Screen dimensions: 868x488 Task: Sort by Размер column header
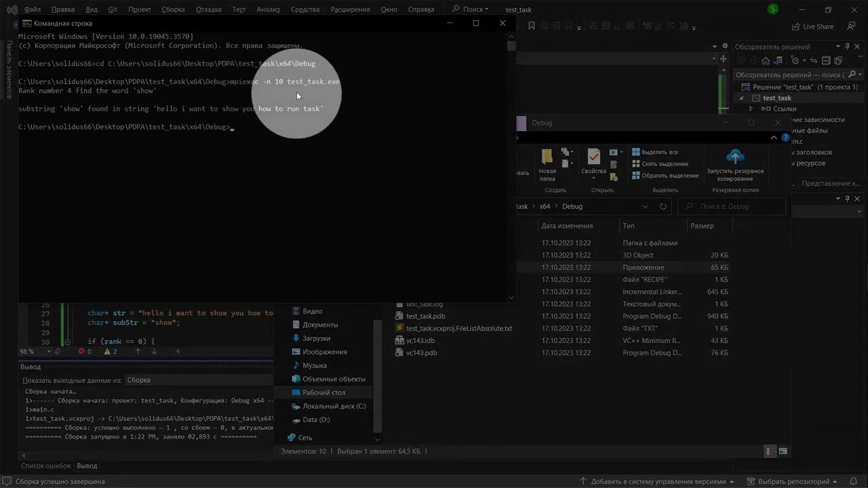702,226
